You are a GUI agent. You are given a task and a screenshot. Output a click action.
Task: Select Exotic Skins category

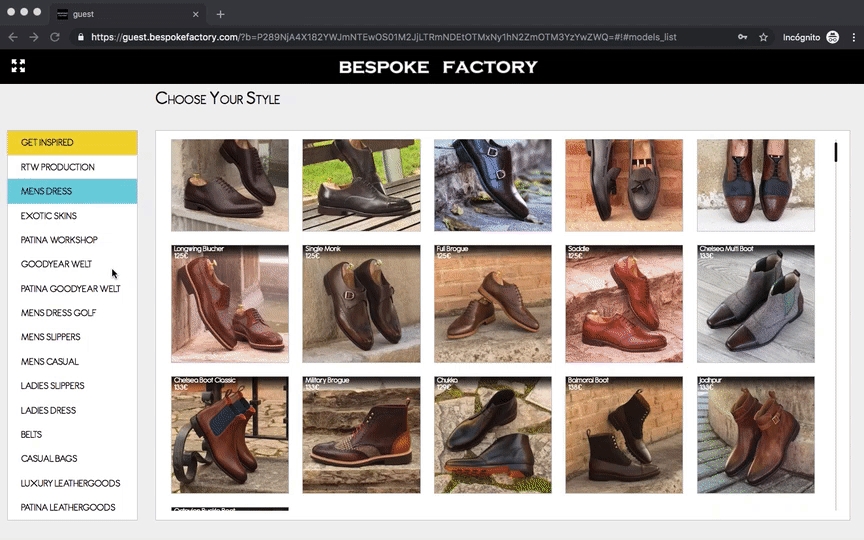pyautogui.click(x=72, y=216)
